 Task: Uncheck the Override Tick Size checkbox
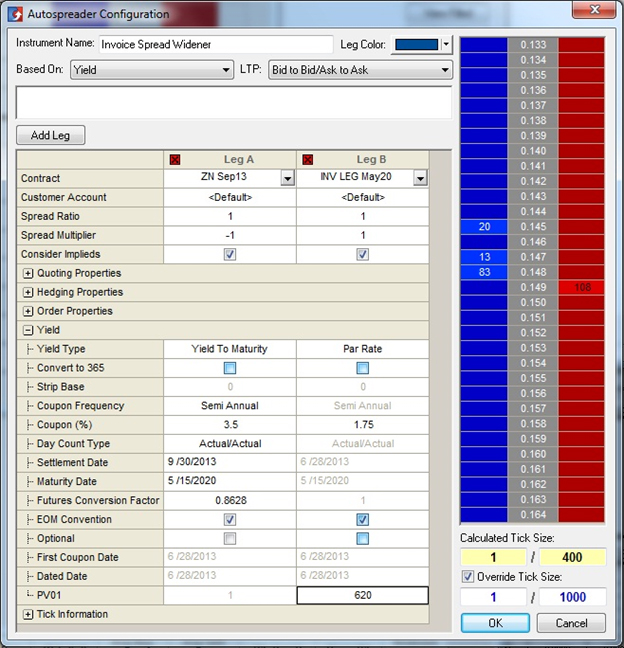pyautogui.click(x=469, y=575)
